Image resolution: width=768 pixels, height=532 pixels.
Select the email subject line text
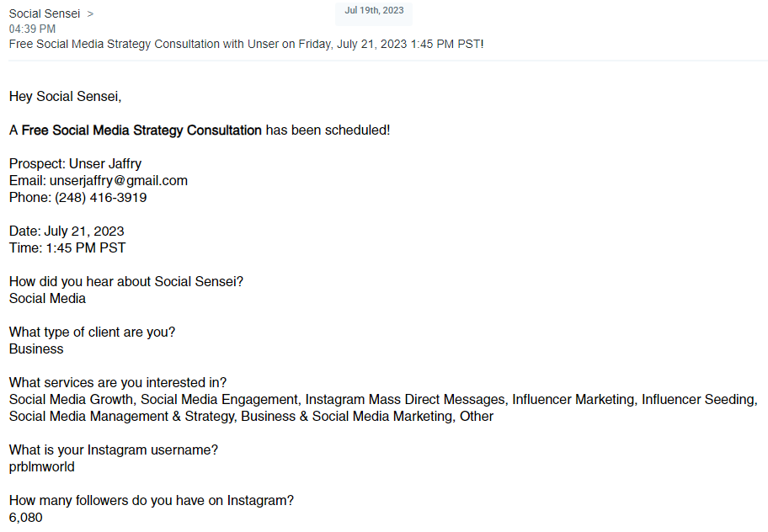[247, 44]
